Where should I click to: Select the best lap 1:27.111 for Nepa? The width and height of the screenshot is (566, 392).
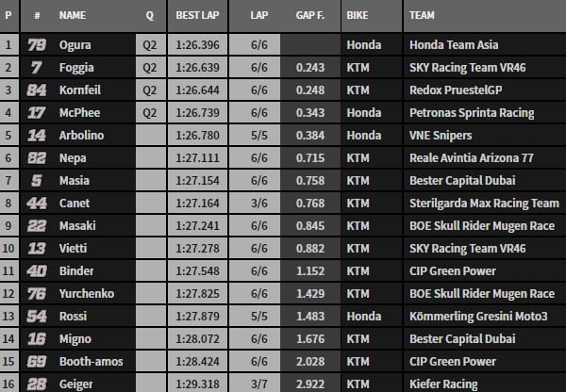tap(199, 158)
